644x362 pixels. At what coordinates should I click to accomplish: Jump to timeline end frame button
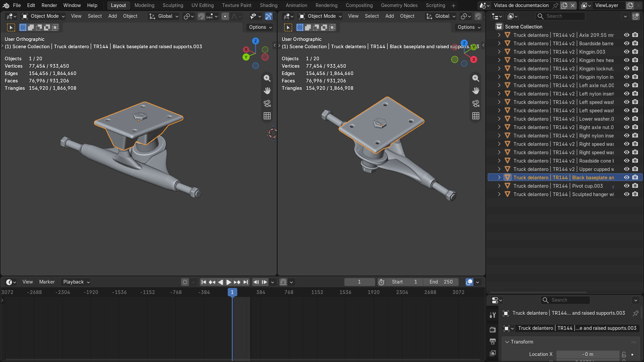pyautogui.click(x=246, y=282)
